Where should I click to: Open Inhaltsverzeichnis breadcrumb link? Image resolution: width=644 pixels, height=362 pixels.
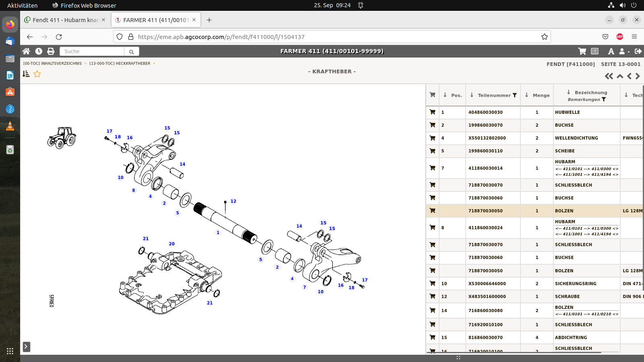coord(52,64)
